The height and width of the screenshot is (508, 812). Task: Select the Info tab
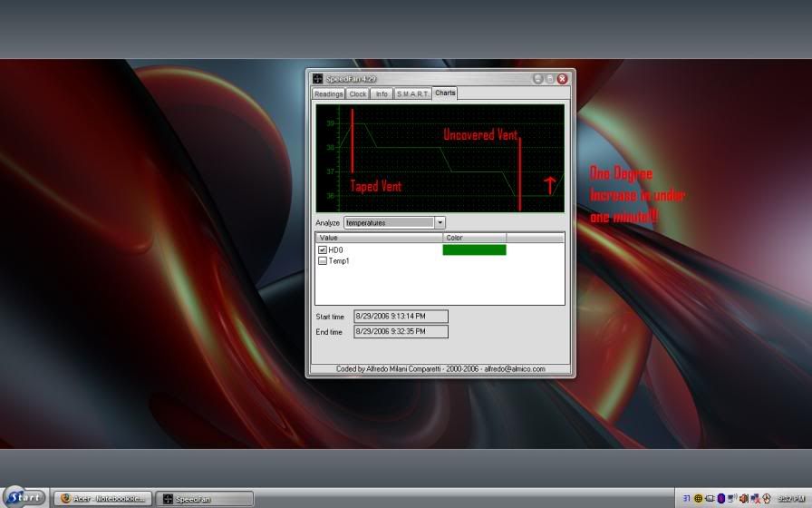[382, 93]
